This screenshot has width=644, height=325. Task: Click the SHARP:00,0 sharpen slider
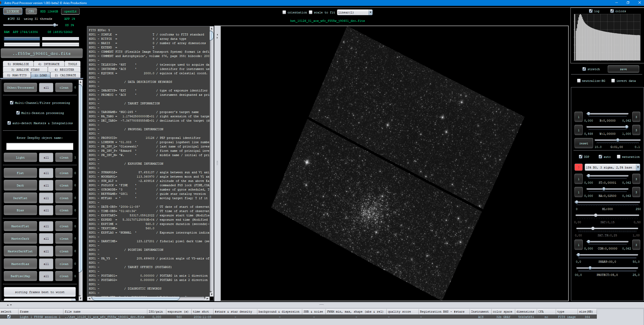(x=607, y=255)
